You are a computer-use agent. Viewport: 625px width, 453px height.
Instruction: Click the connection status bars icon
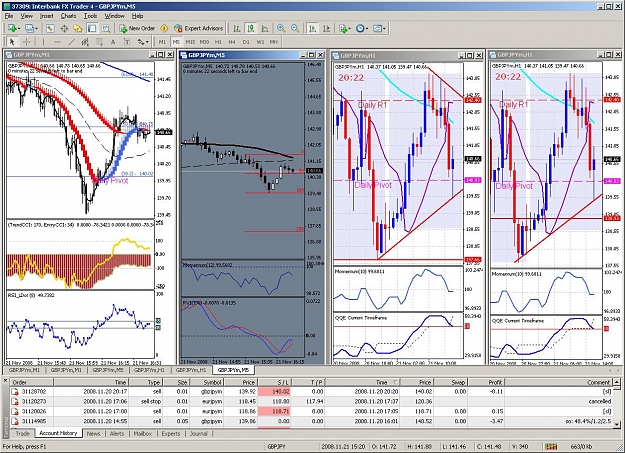point(551,447)
